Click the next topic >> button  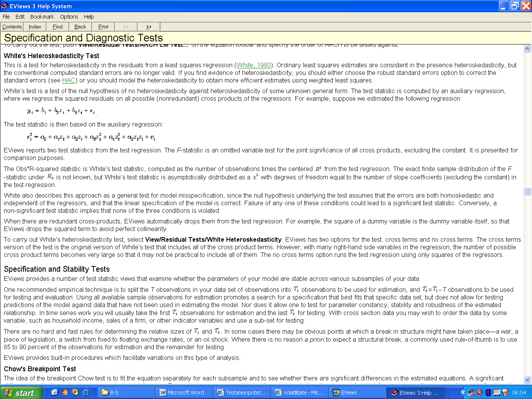pos(149,27)
